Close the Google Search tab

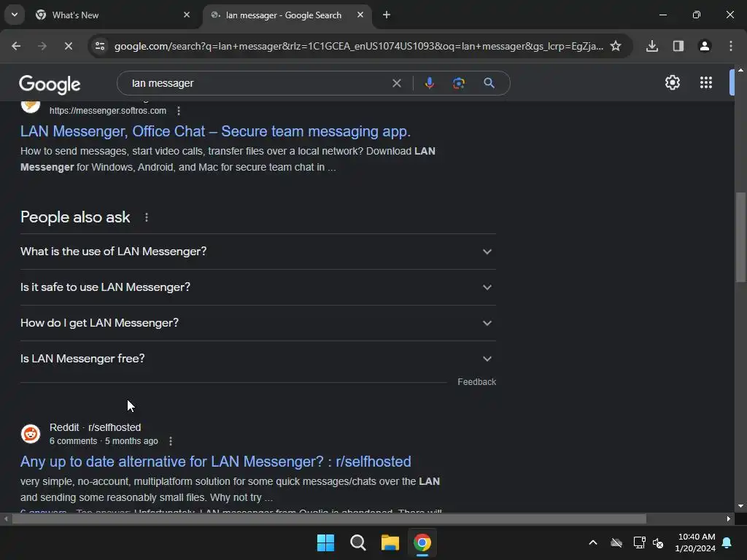tap(360, 15)
